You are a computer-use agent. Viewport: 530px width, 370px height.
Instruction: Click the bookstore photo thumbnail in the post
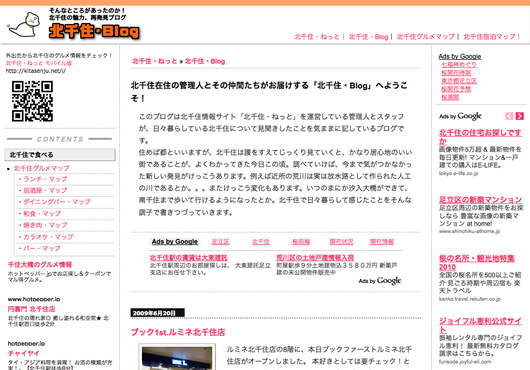point(177,357)
